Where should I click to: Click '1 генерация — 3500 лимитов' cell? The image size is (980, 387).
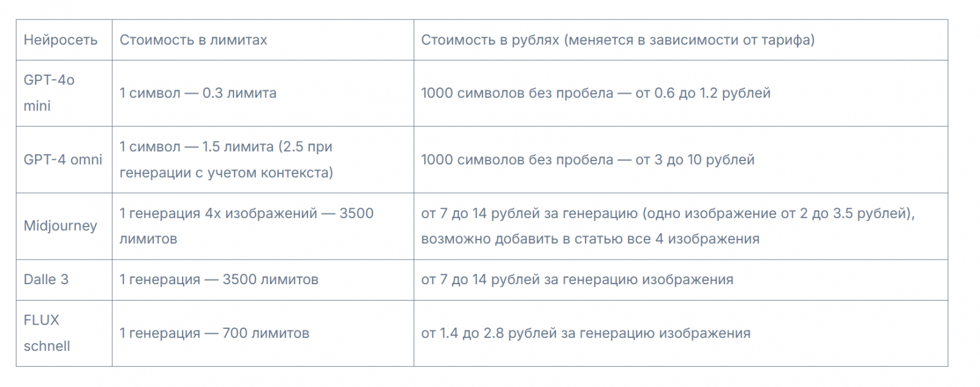(x=219, y=280)
